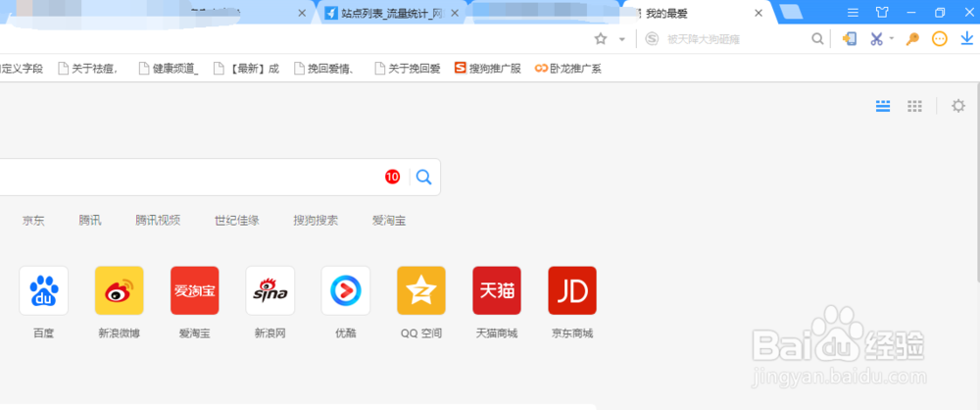Viewport: 980px width, 410px height.
Task: Open the JD 京东商城 shortcut tile
Action: pos(572,290)
